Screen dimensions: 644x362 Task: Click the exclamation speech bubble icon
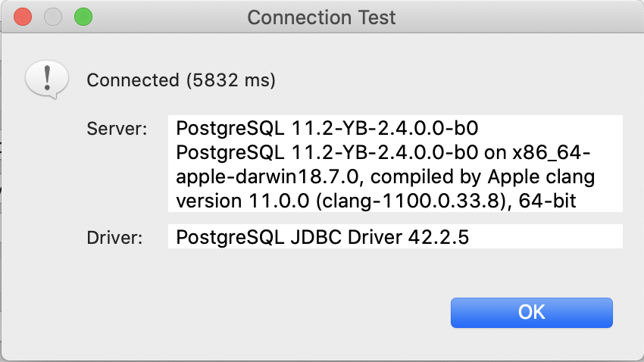(43, 79)
